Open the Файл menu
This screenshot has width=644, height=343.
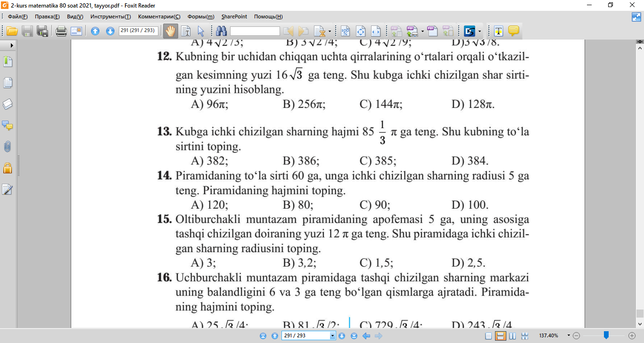click(18, 16)
